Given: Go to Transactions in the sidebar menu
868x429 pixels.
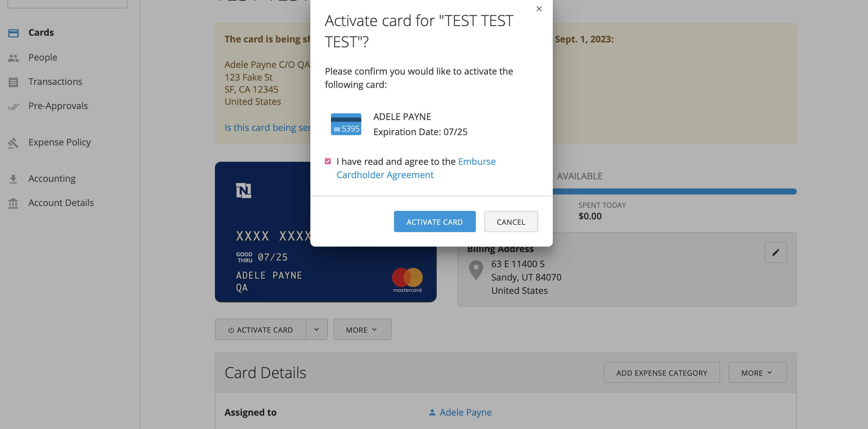Looking at the screenshot, I should click(55, 82).
